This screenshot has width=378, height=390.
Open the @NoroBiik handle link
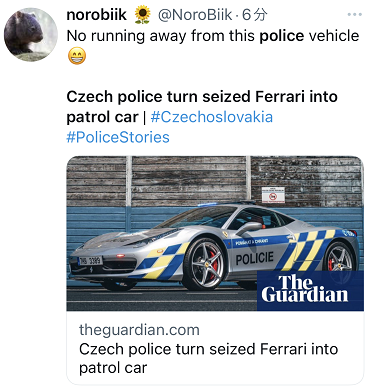coord(195,15)
